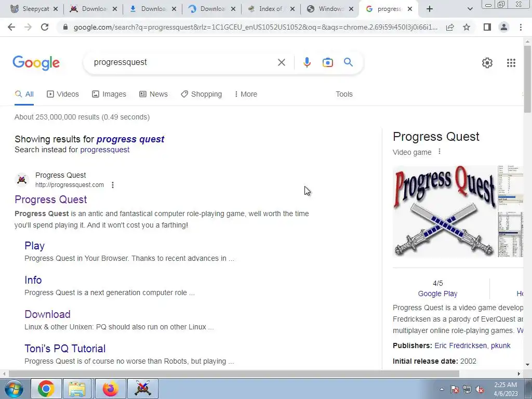Viewport: 532px width, 399px height.
Task: Reload the page with the refresh icon
Action: point(45,27)
